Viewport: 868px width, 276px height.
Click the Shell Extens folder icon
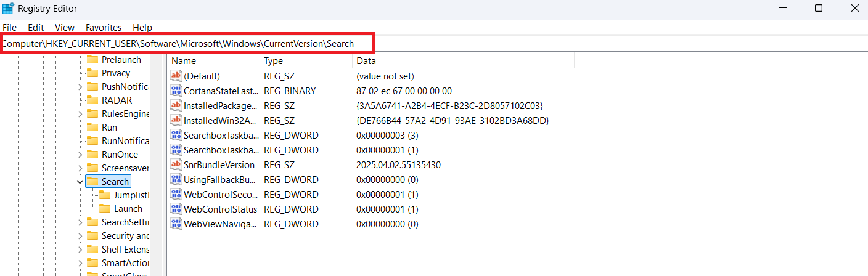tap(92, 249)
